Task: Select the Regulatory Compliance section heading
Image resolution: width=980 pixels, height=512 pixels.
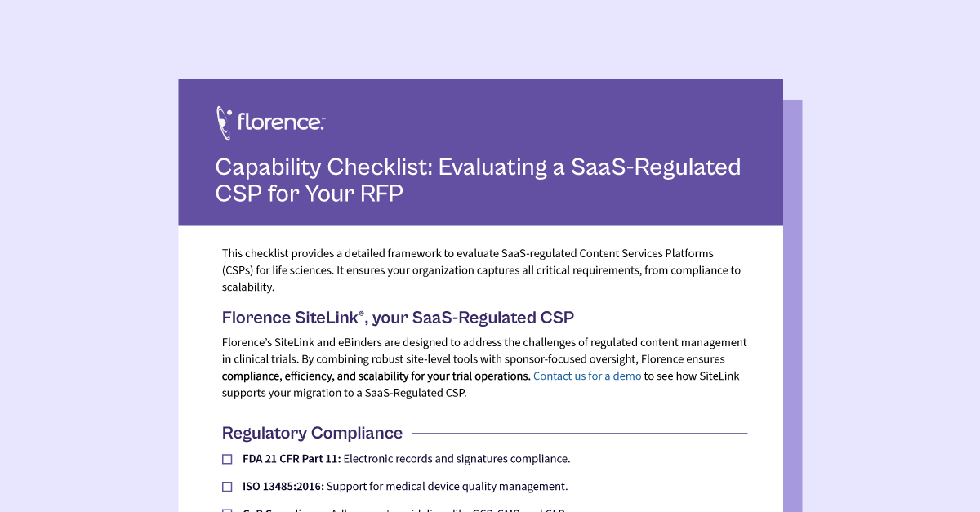Action: [312, 433]
